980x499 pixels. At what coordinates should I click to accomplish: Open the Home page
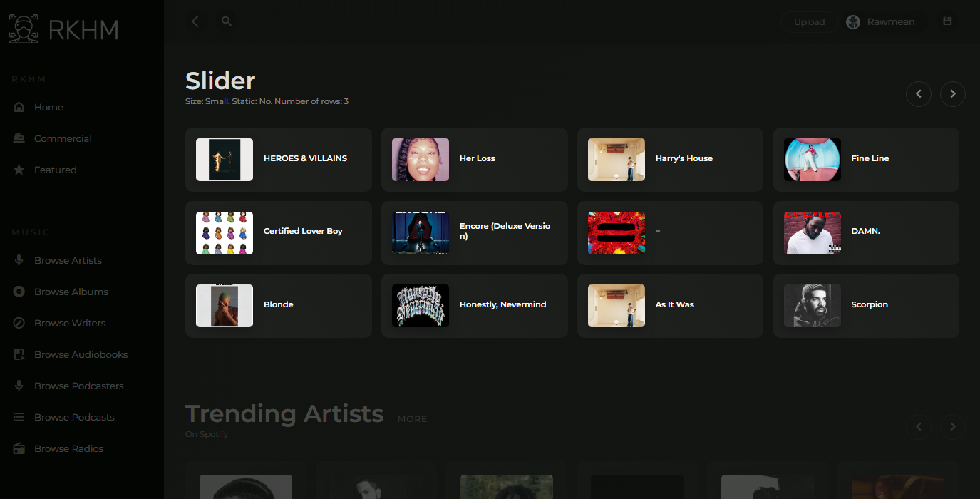(48, 107)
